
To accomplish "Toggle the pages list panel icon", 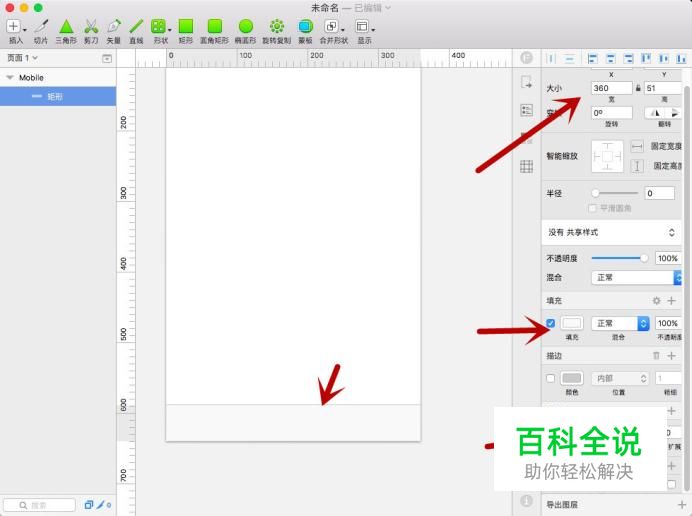I will click(x=107, y=58).
